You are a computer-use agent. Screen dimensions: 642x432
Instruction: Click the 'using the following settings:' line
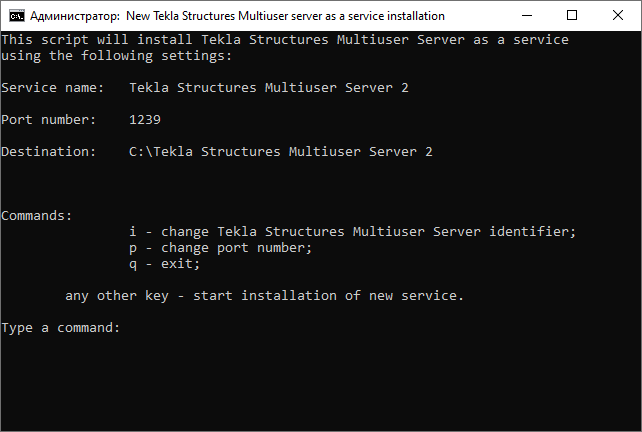[x=117, y=56]
